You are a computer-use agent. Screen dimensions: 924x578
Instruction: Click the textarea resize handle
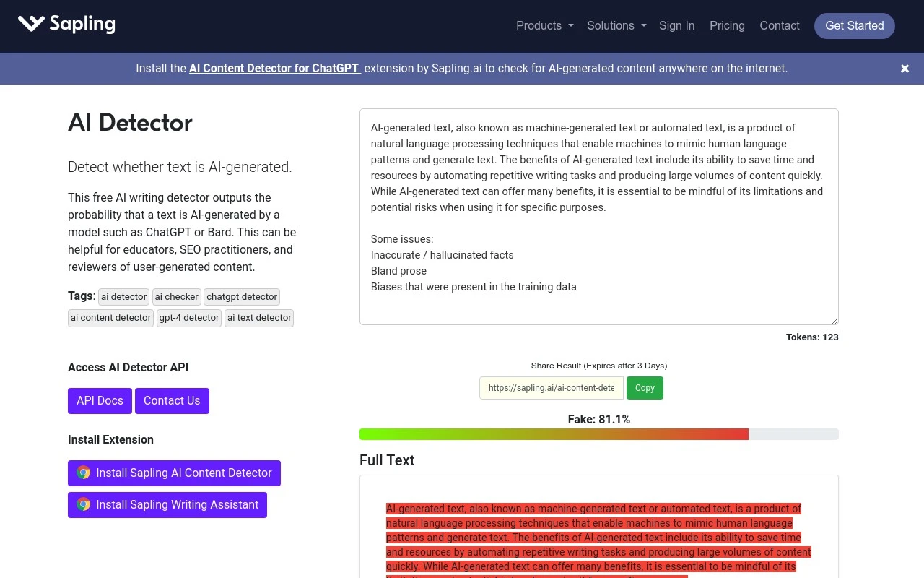tap(834, 320)
